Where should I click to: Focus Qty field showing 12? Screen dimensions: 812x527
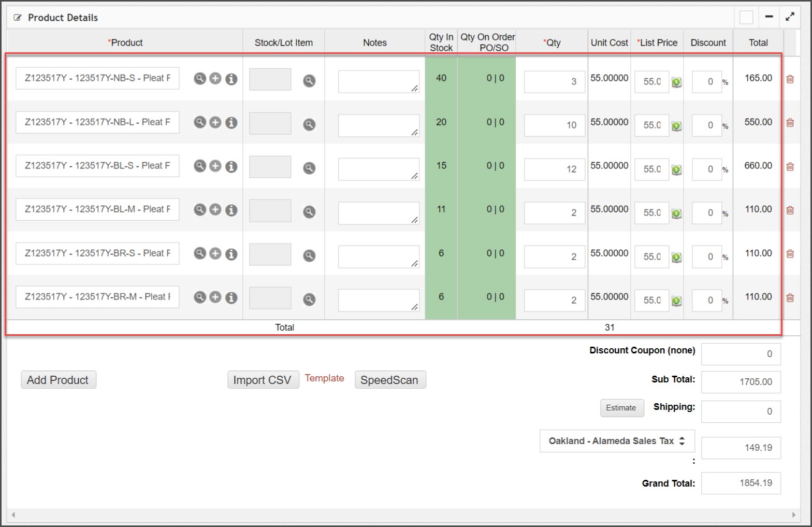[x=555, y=169]
